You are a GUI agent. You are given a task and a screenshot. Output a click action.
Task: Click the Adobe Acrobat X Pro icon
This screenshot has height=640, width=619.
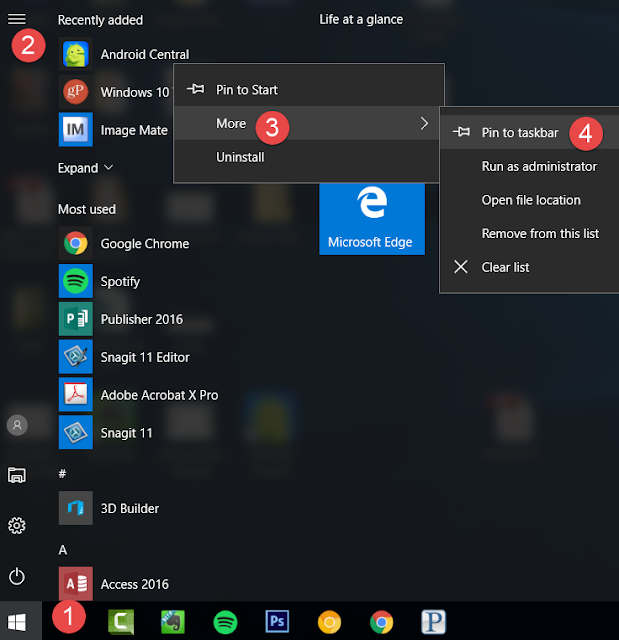75,394
